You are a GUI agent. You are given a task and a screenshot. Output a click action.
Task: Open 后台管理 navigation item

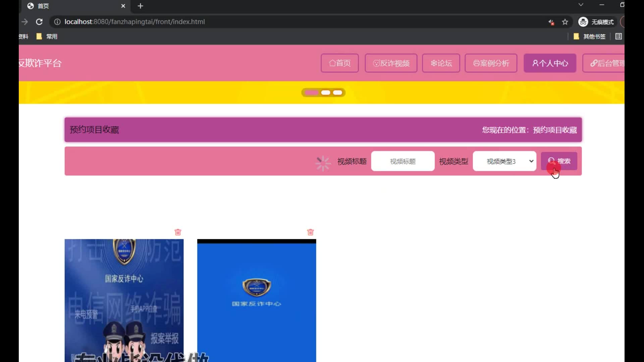604,63
